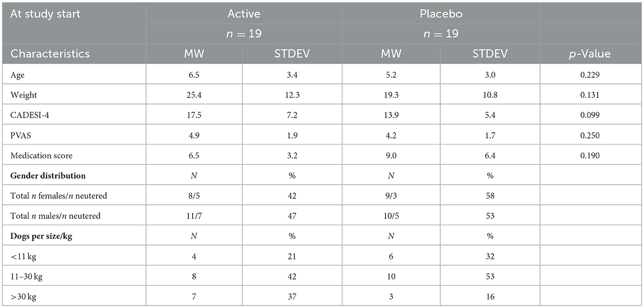
Task: Select 'Total n males/n neutered' row
Action: [55, 216]
